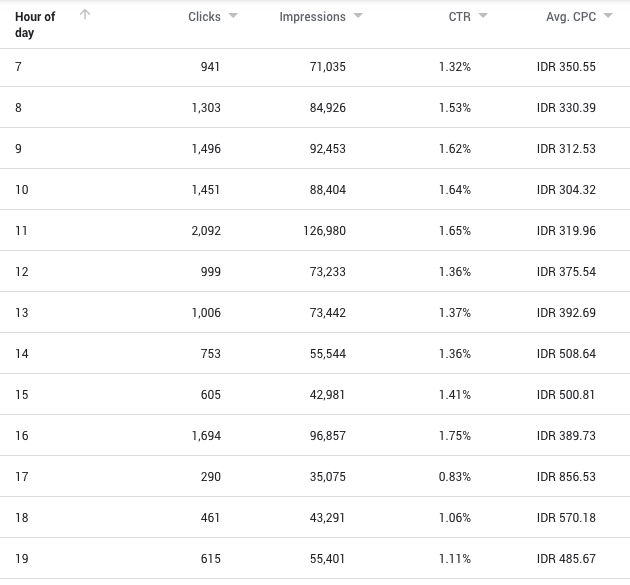Screen dimensions: 630x585
Task: Open the Avg. CPC column dropdown arrow
Action: [x=608, y=16]
